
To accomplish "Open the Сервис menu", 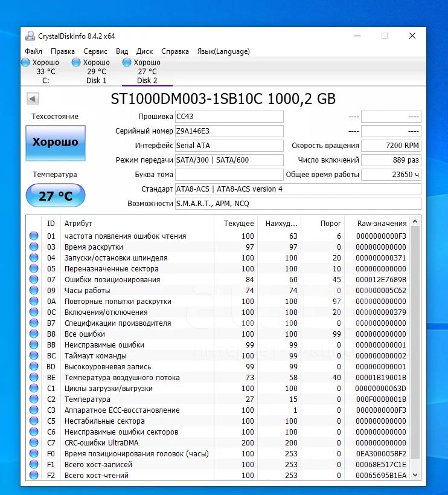I will coord(95,51).
